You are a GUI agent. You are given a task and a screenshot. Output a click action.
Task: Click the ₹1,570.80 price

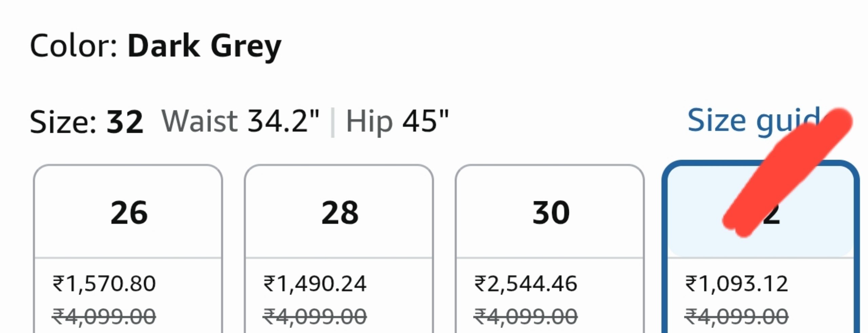(104, 284)
